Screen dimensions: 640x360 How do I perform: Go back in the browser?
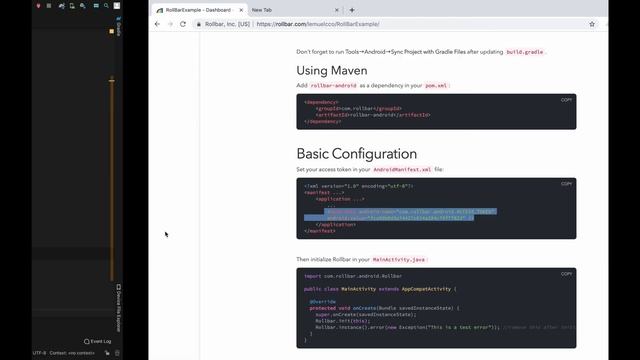point(157,24)
